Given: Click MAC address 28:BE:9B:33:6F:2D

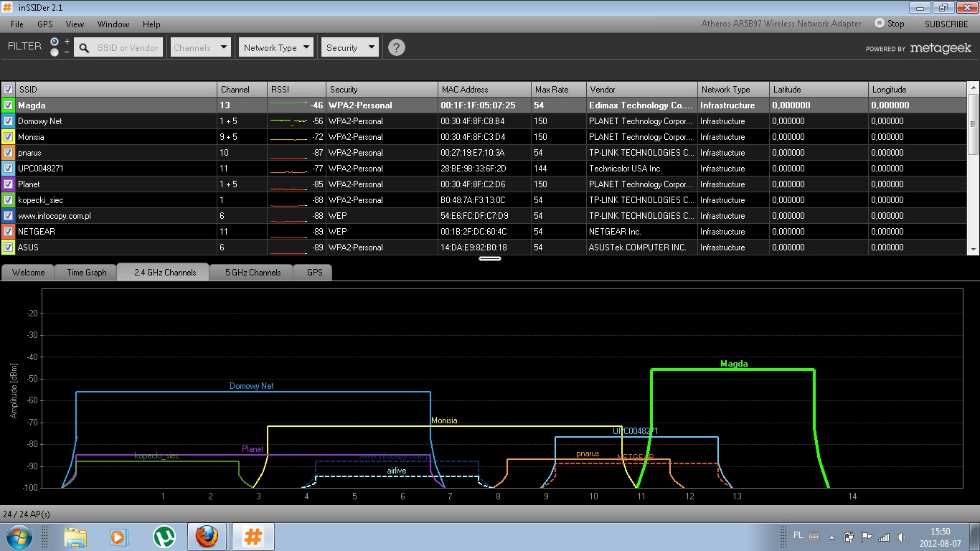Looking at the screenshot, I should point(473,168).
